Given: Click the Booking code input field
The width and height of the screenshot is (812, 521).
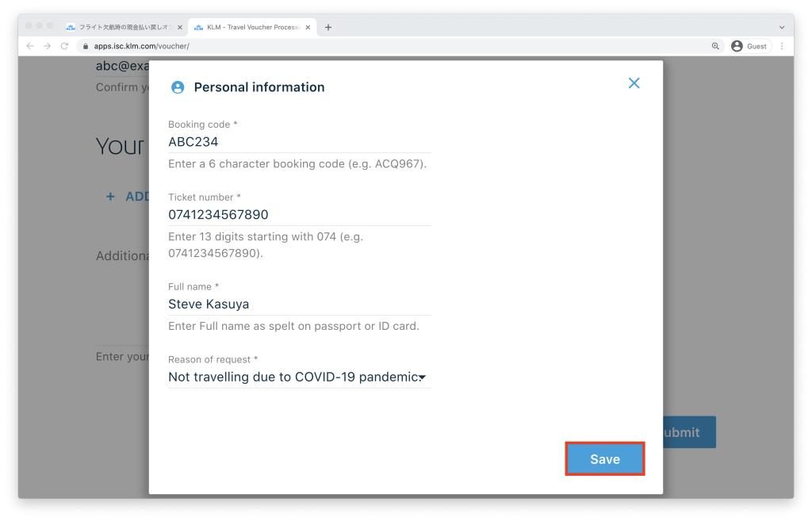Looking at the screenshot, I should [x=299, y=142].
